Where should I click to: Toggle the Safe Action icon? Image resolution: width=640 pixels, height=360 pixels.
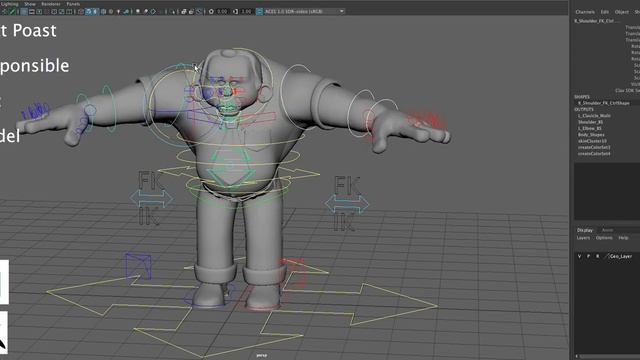coord(62,11)
